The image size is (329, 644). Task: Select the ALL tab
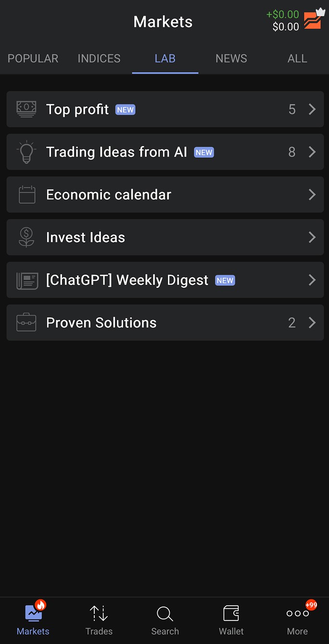(x=297, y=58)
